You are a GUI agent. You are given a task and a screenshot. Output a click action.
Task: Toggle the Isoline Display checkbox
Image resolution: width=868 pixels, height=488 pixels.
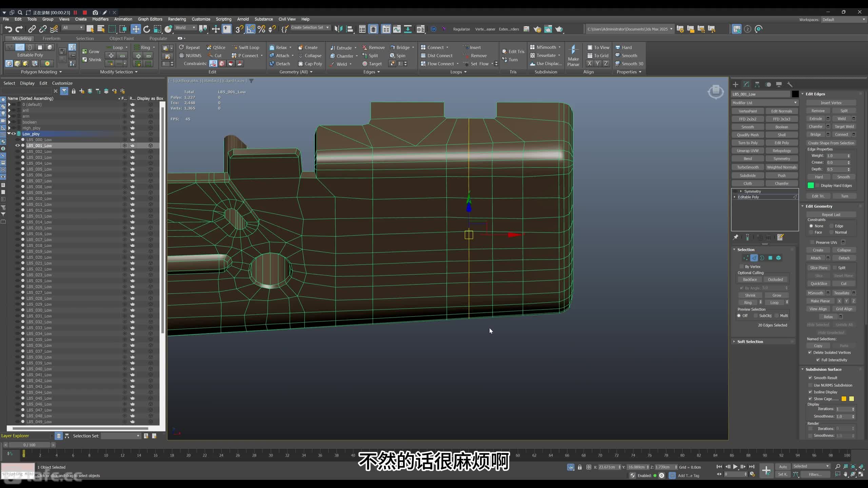(x=810, y=392)
